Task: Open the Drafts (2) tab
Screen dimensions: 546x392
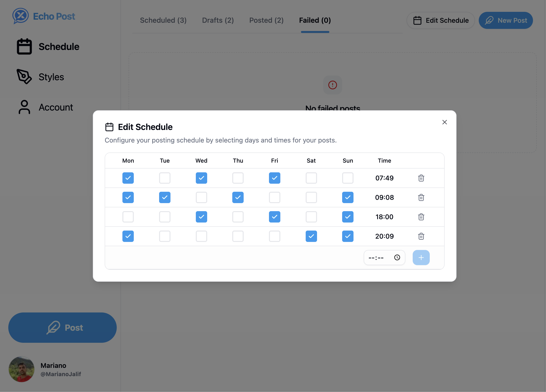Action: click(x=218, y=20)
